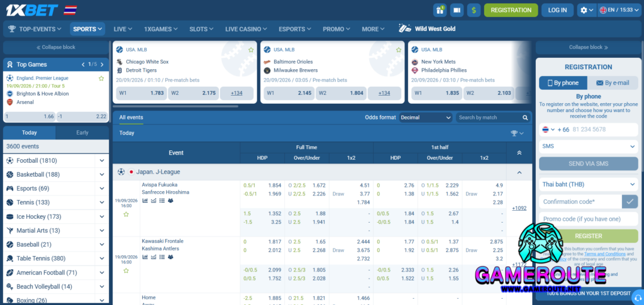Open +1092 more markets link
Viewport: 644px width, 305px height.
tap(519, 208)
